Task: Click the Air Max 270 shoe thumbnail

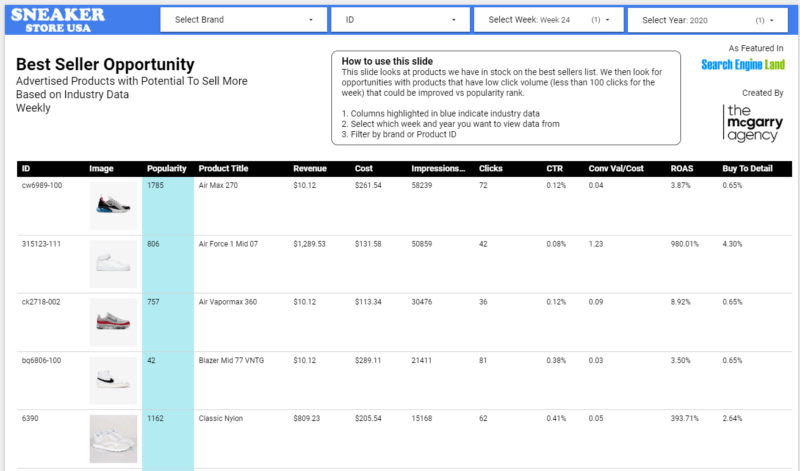Action: point(111,205)
